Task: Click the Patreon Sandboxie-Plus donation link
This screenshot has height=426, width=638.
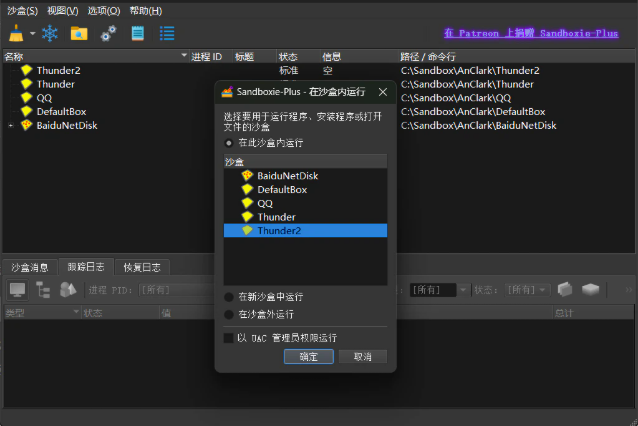Action: point(531,33)
